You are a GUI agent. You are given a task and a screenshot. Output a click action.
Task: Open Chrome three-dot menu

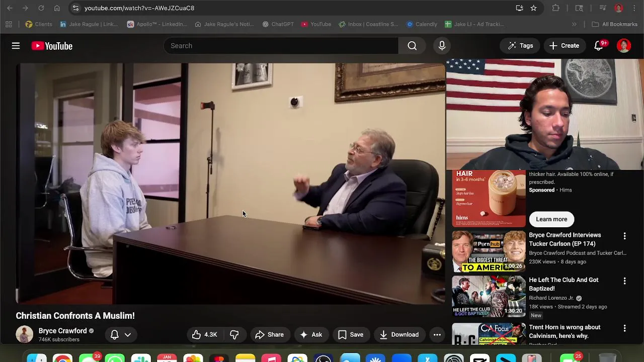[634, 8]
